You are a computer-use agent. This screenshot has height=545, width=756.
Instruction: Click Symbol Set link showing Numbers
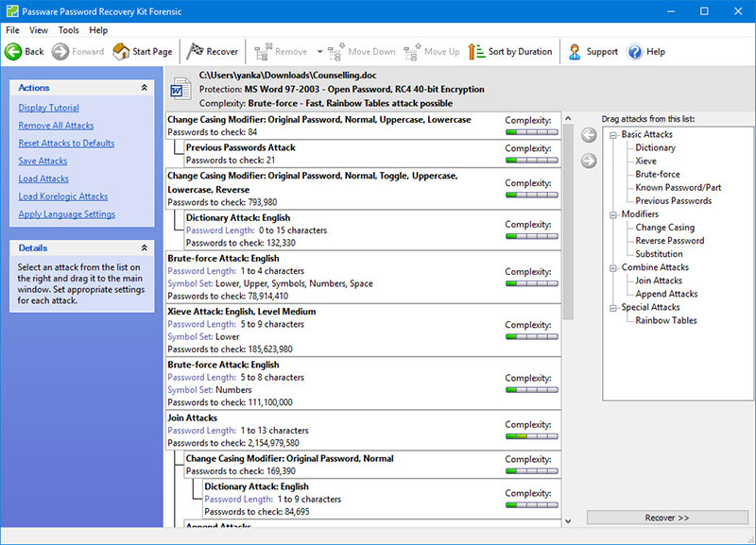(190, 390)
